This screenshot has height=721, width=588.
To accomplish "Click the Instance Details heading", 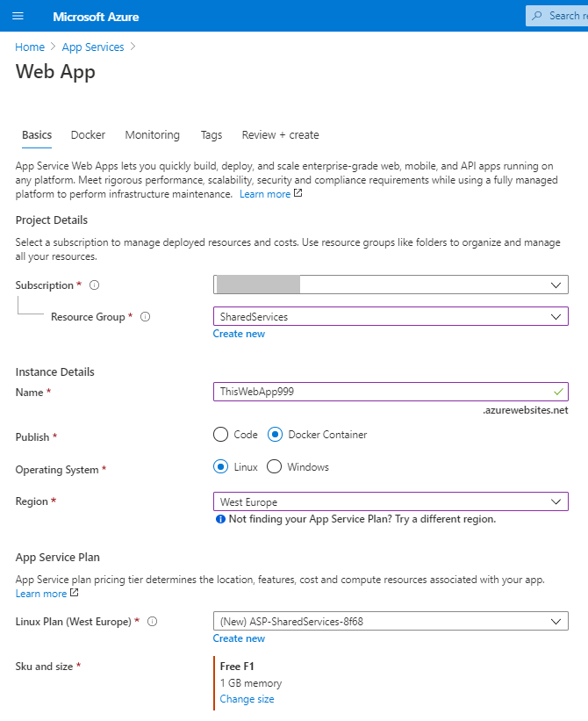I will coord(54,372).
